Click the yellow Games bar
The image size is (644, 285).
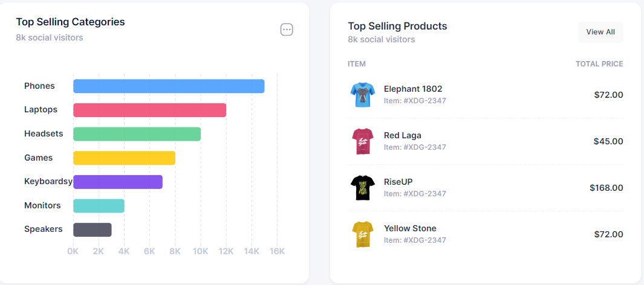(124, 158)
